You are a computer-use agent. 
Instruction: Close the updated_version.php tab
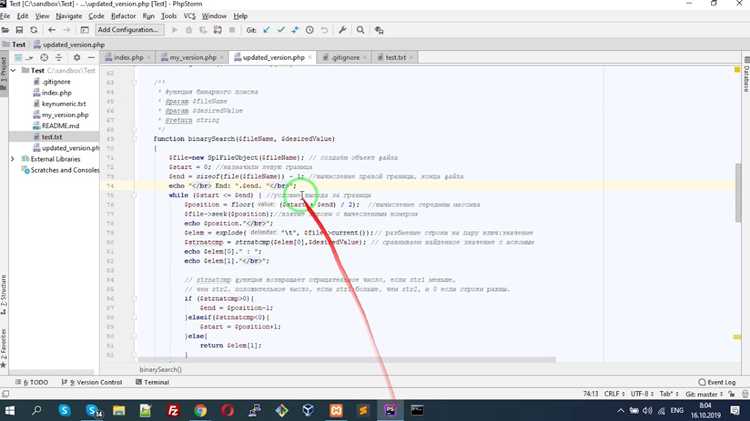(x=310, y=57)
